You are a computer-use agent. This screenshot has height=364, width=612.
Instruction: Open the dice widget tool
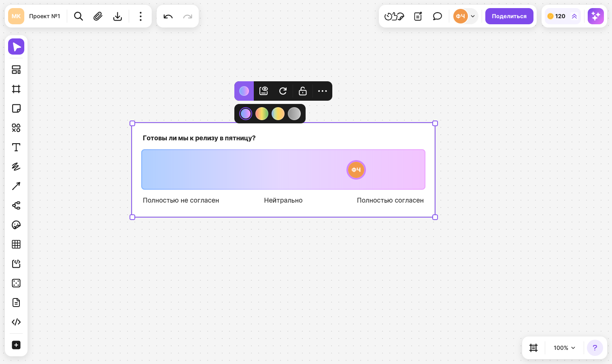(x=16, y=283)
